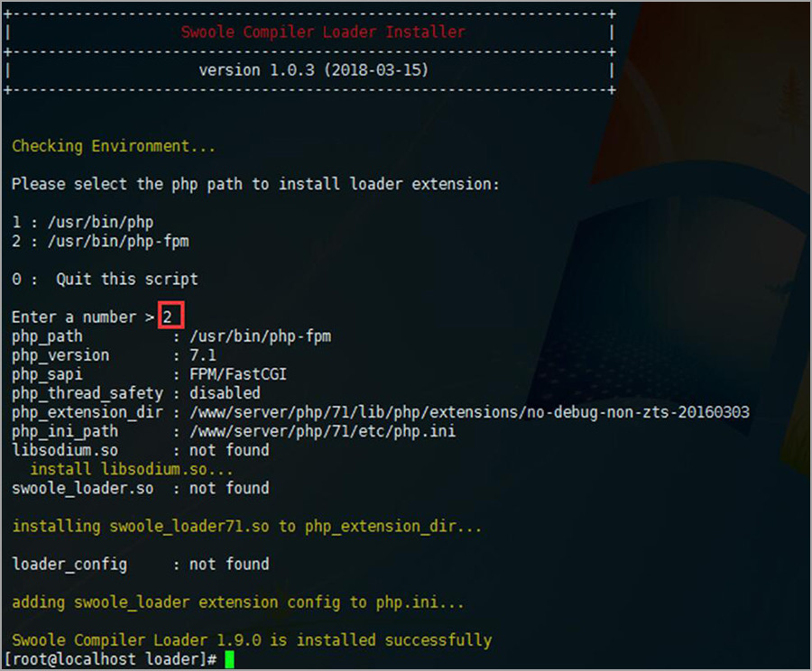Click the "php_thread_safety" label

point(88,394)
